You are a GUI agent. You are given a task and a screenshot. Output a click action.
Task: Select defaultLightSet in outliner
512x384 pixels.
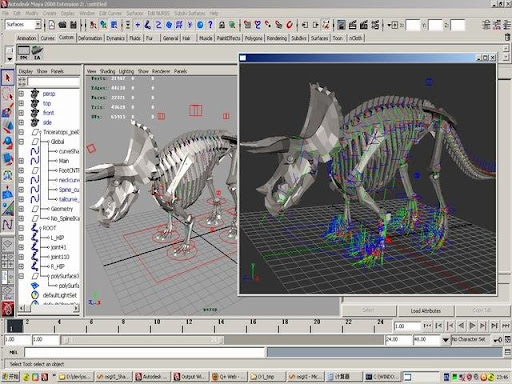coord(60,295)
